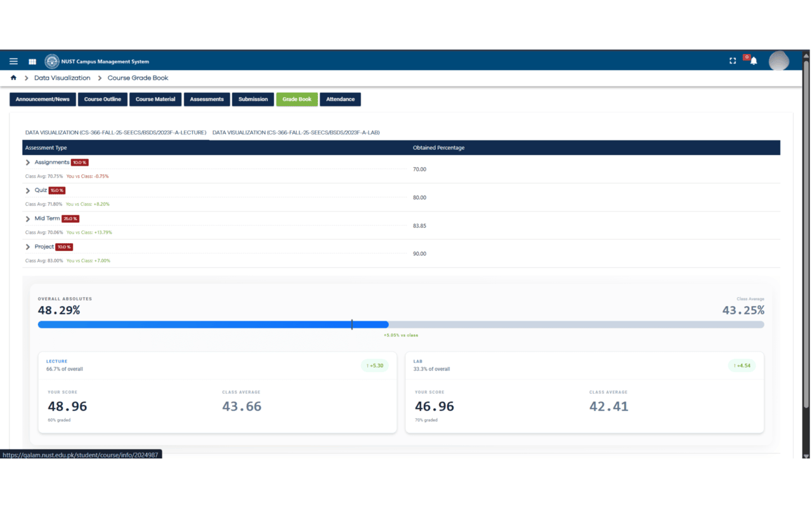
Task: Click the scrollbar down arrow
Action: 806,455
